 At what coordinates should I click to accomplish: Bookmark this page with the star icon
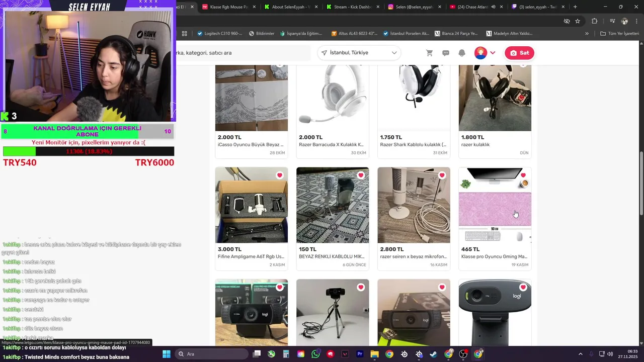pos(578,21)
